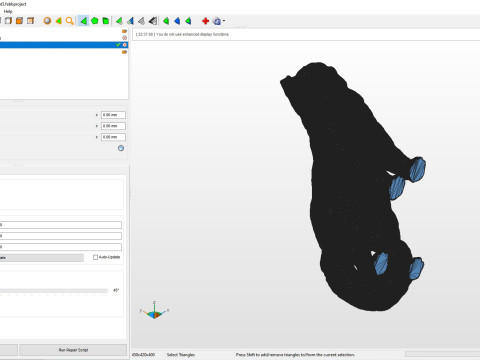The image size is (480, 360).
Task: Open the Help menu
Action: point(8,11)
